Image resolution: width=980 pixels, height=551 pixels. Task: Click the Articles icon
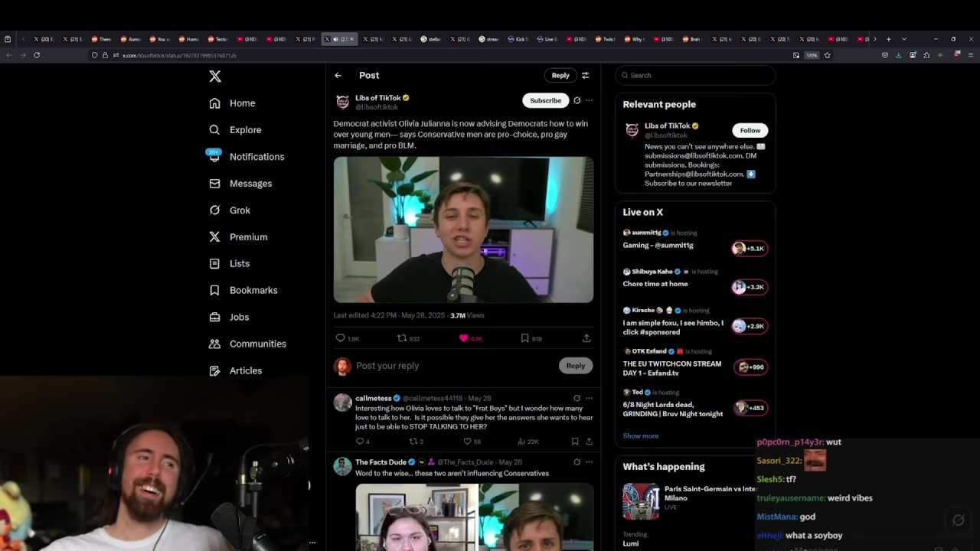click(214, 370)
